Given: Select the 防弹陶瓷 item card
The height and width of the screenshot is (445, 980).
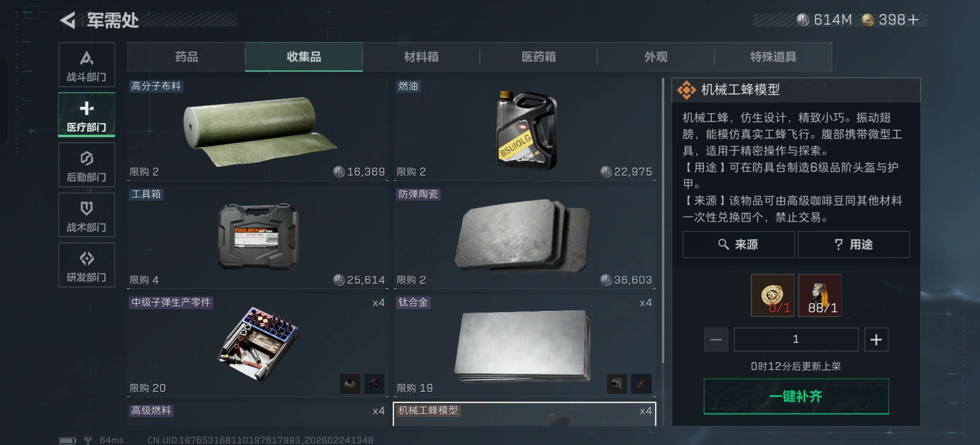Looking at the screenshot, I should (524, 238).
